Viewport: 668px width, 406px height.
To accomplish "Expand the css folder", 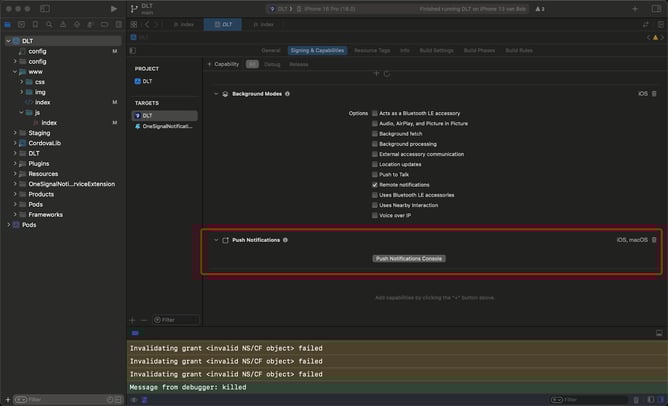I will tap(22, 82).
